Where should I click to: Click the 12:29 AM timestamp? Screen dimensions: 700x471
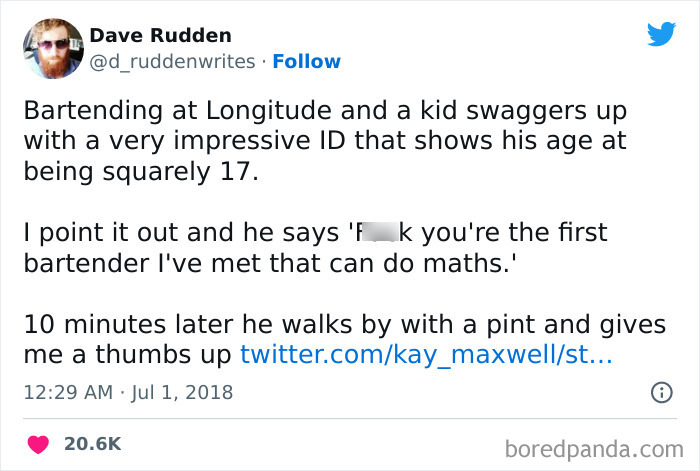(x=65, y=393)
